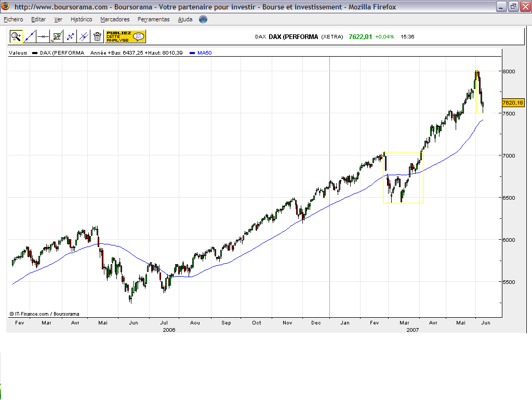
Task: Click the IT-Finance.com / Boursorama credit text
Action: tap(44, 314)
